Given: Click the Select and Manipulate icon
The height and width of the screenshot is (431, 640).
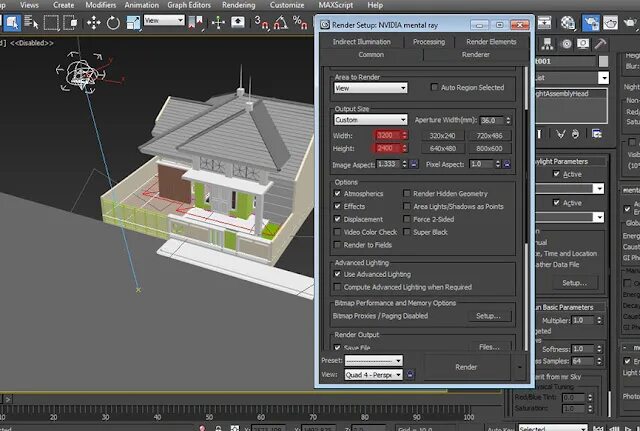Looking at the screenshot, I should pyautogui.click(x=218, y=22).
